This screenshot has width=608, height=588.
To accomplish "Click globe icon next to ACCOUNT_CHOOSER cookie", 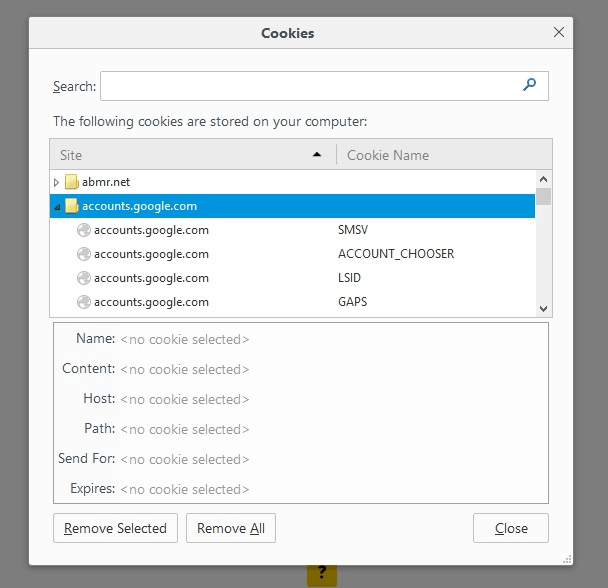I will [x=84, y=254].
